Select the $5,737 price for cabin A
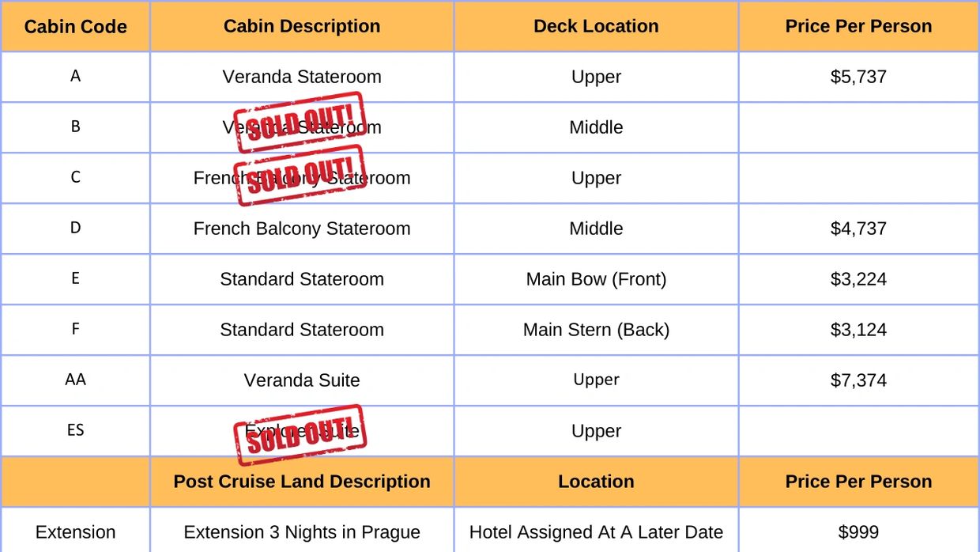 pyautogui.click(x=858, y=77)
